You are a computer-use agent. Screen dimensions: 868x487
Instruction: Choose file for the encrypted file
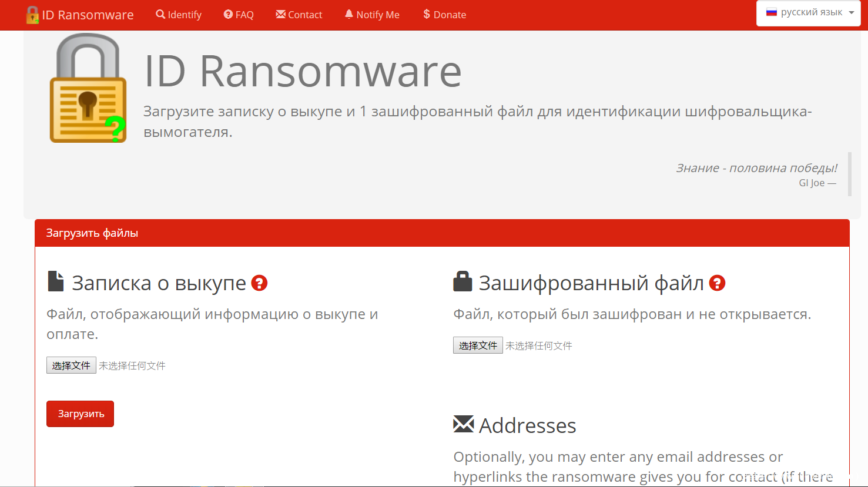pyautogui.click(x=478, y=345)
